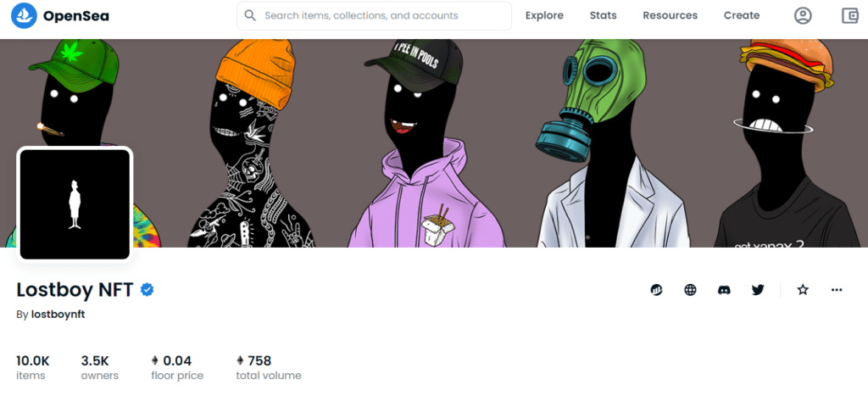The height and width of the screenshot is (396, 868).
Task: Click the Lostboy collection profile image
Action: (x=75, y=204)
